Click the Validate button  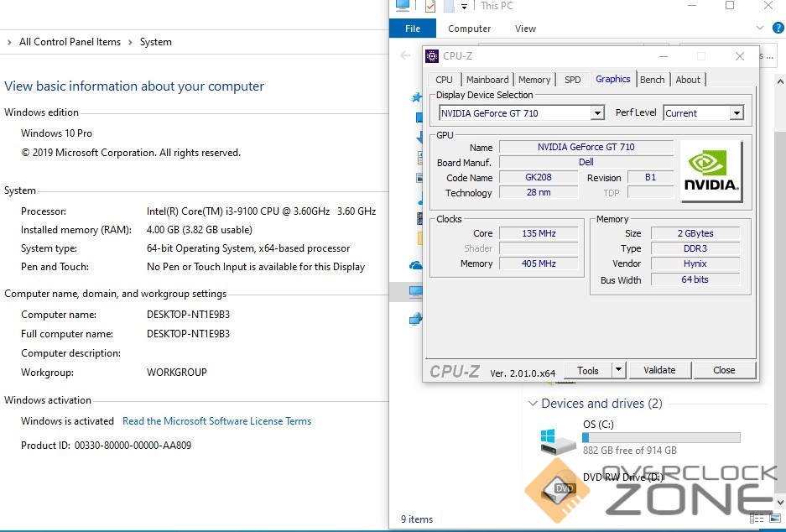pyautogui.click(x=659, y=370)
